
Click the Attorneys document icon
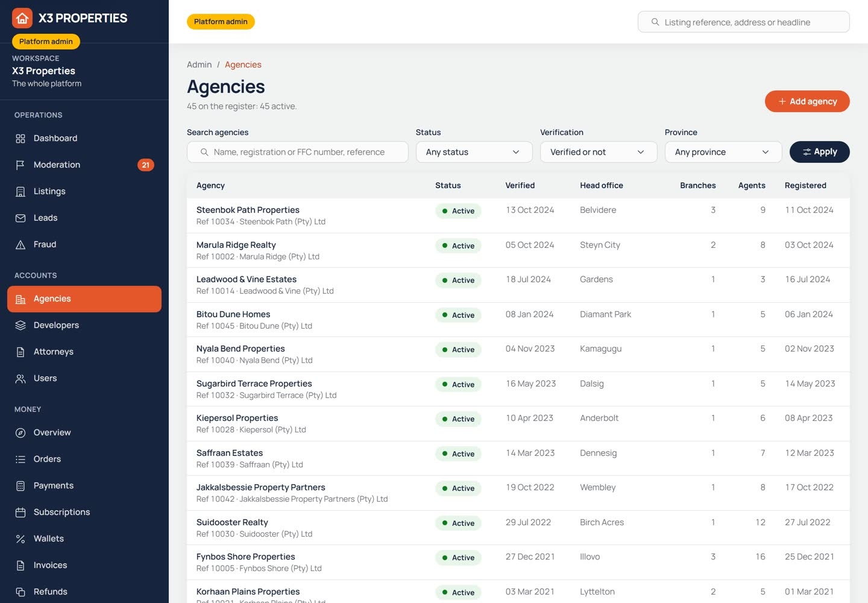(x=20, y=352)
